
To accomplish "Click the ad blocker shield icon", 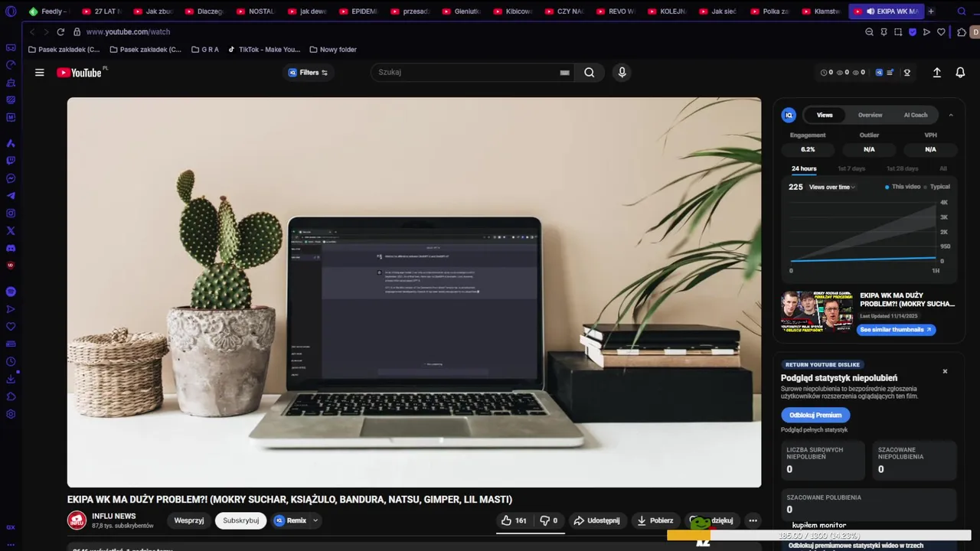I will point(912,32).
